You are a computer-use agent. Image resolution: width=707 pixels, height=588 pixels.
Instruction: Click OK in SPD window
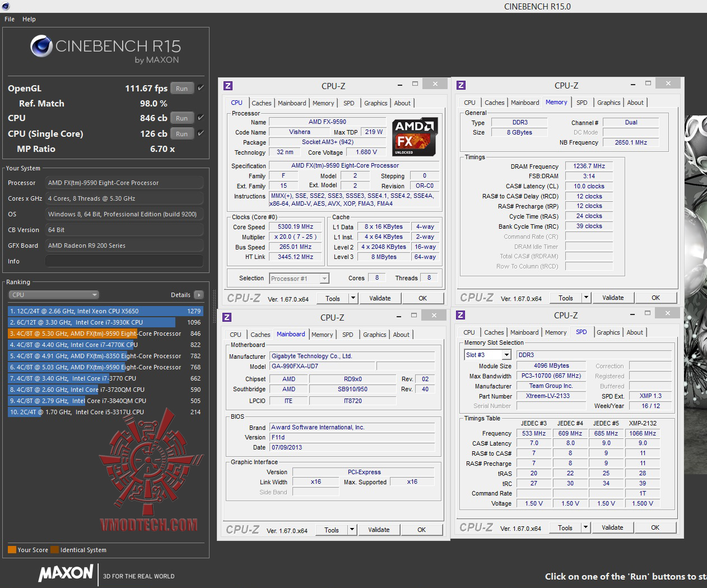coord(655,527)
